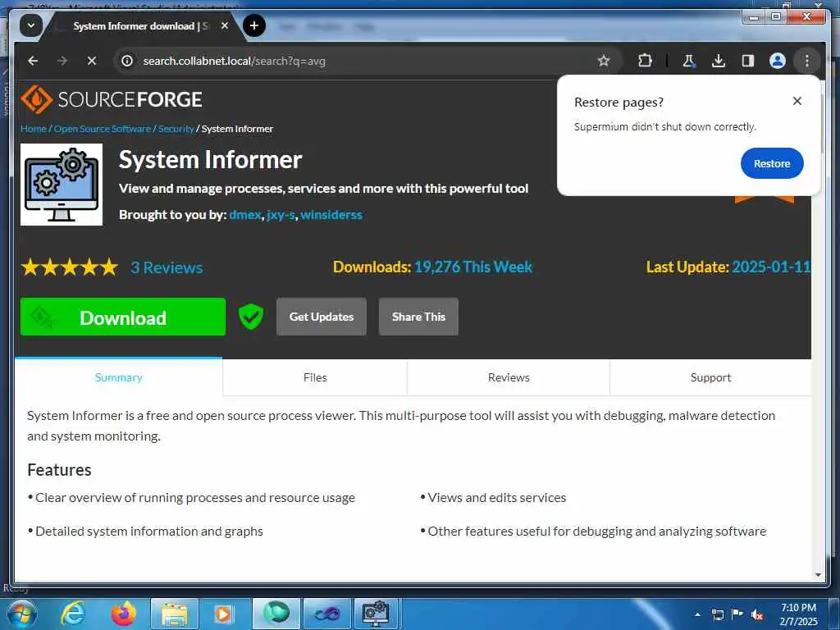Click the address bar URL
840x630 pixels.
pos(234,61)
